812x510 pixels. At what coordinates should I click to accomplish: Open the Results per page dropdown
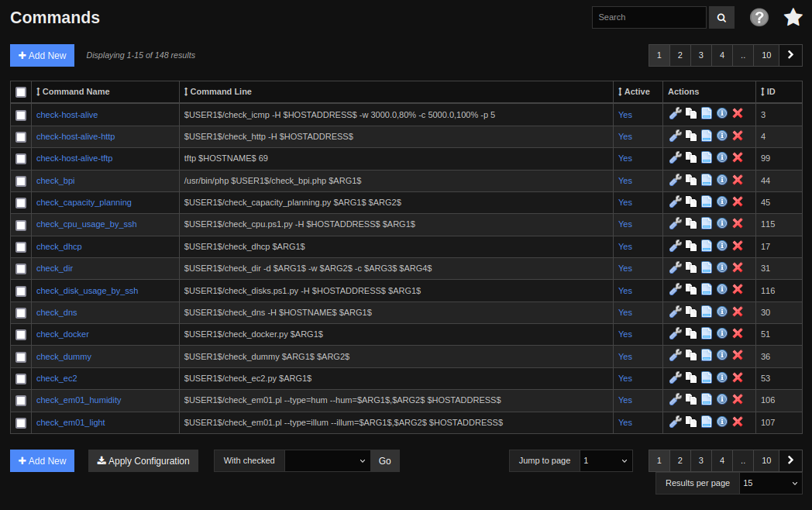769,483
